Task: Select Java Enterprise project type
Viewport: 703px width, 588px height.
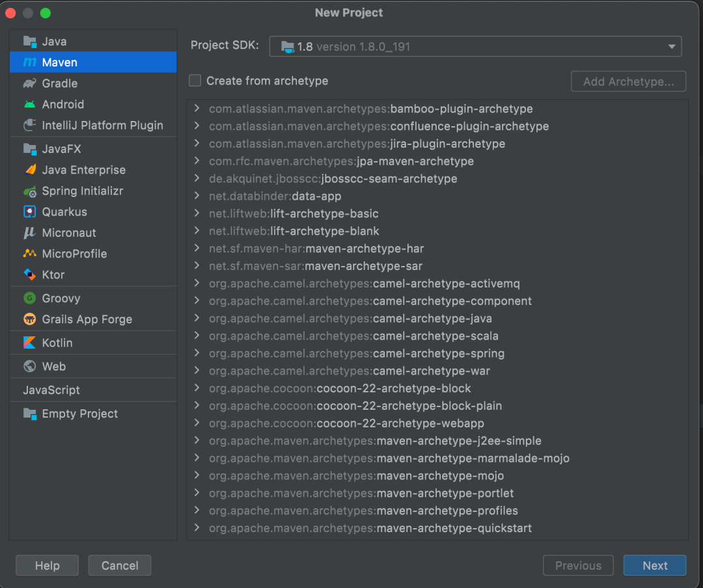Action: pyautogui.click(x=93, y=170)
